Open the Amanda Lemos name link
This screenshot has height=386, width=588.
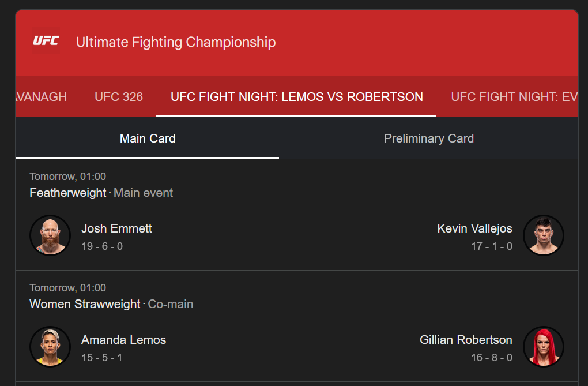[123, 340]
